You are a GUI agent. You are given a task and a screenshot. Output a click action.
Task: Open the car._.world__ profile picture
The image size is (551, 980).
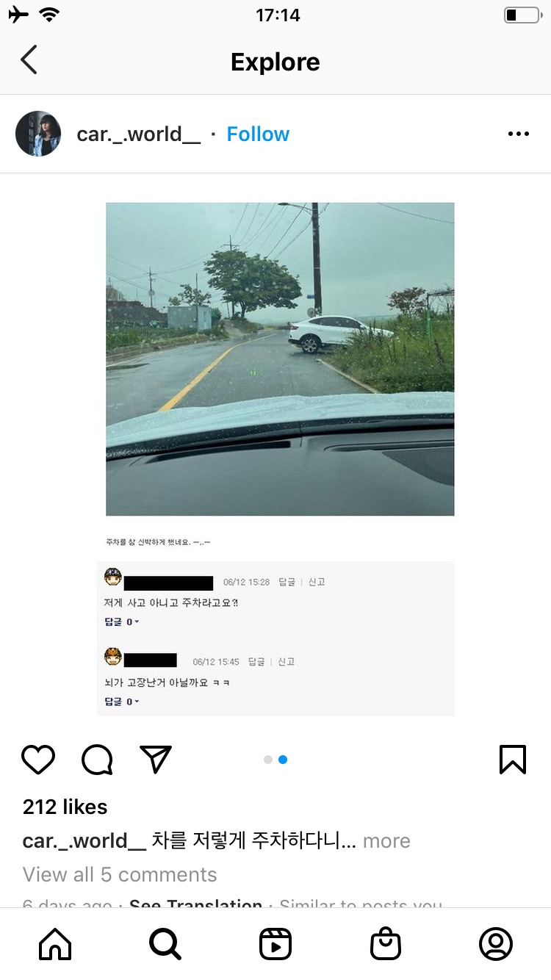point(38,134)
